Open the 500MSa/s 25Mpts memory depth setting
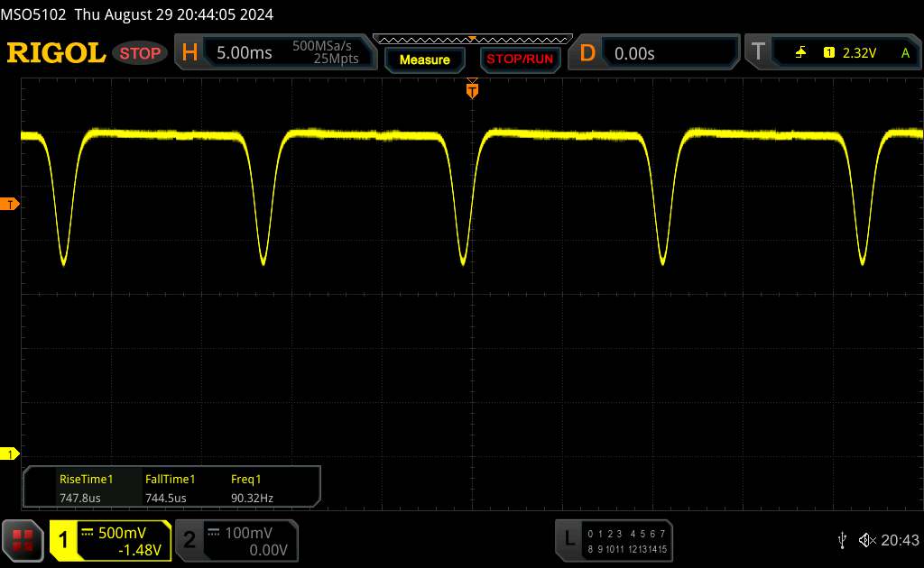Image resolution: width=924 pixels, height=568 pixels. 325,53
